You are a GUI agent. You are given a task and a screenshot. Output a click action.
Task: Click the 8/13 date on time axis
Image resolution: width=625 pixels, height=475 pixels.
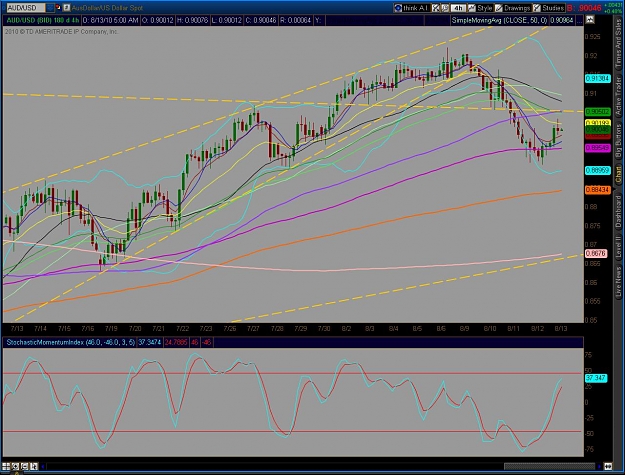click(561, 329)
